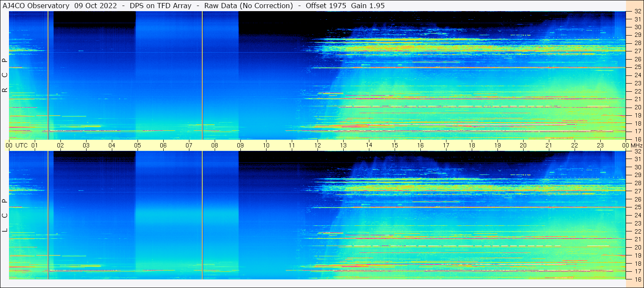Click 24 MHz label on LCP panel
Image resolution: width=644 pixels, height=288 pixels.
tap(638, 215)
